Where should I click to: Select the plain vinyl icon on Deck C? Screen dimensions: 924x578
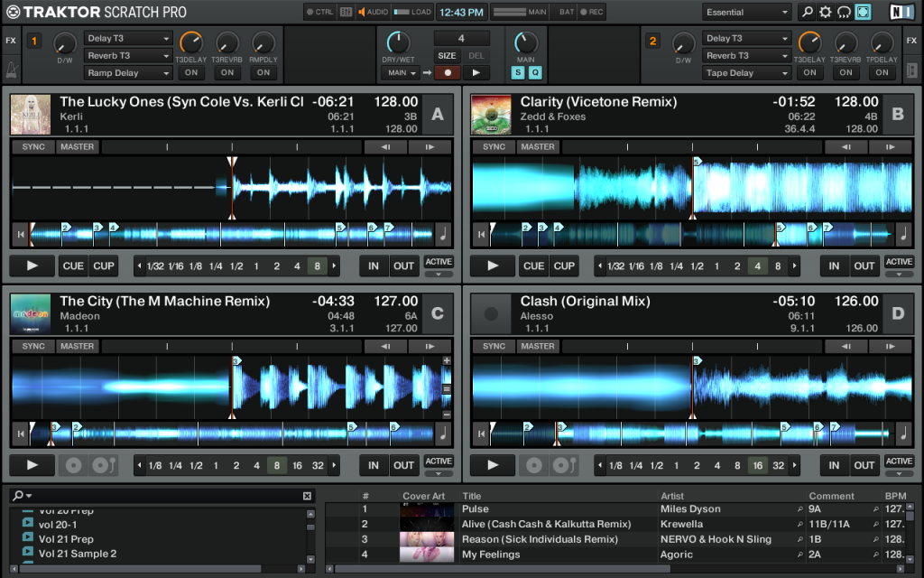point(74,465)
